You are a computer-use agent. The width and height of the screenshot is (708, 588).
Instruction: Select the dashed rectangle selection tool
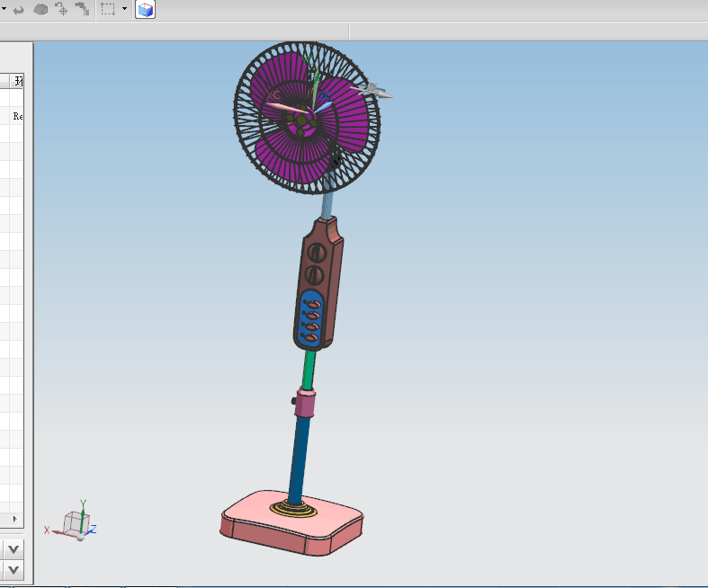tap(108, 9)
